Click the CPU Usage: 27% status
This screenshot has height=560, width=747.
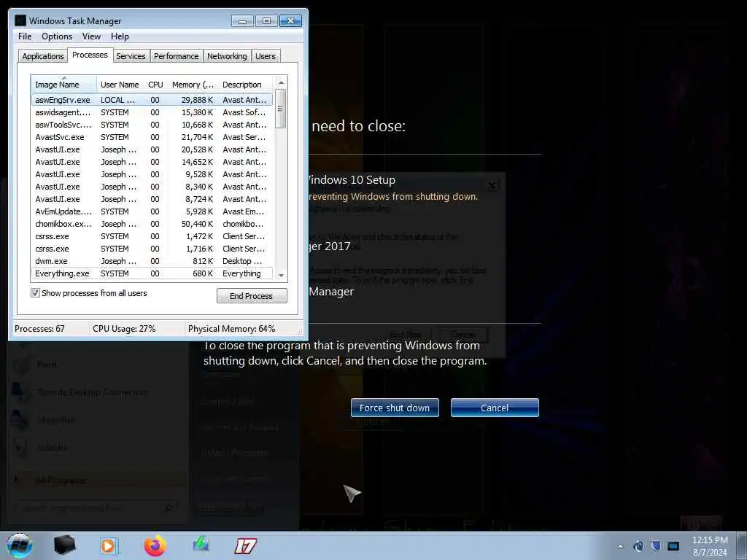point(124,329)
